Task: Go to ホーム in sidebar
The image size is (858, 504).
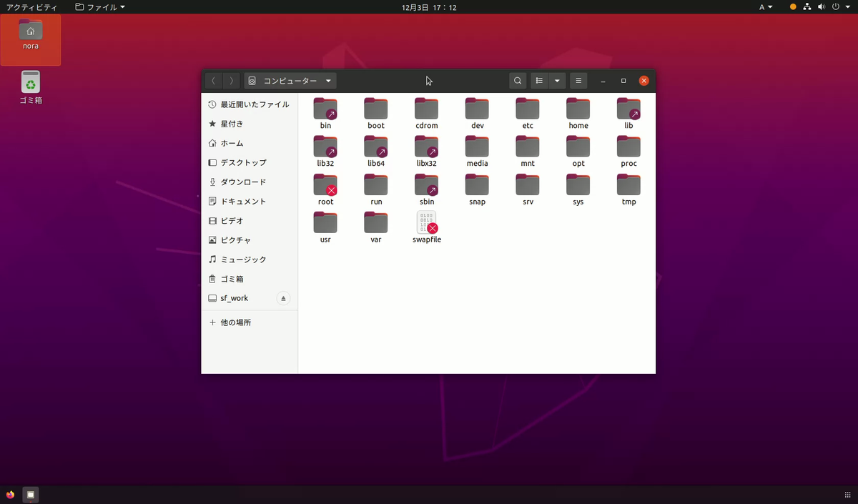Action: point(250,143)
